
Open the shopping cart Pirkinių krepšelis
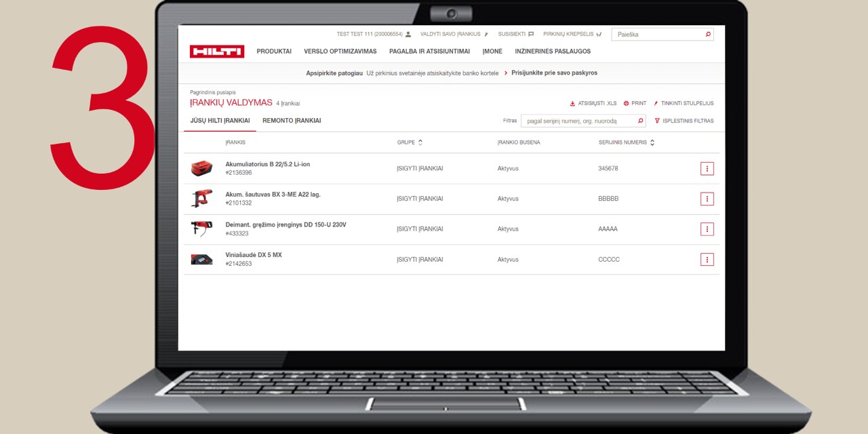[x=572, y=34]
